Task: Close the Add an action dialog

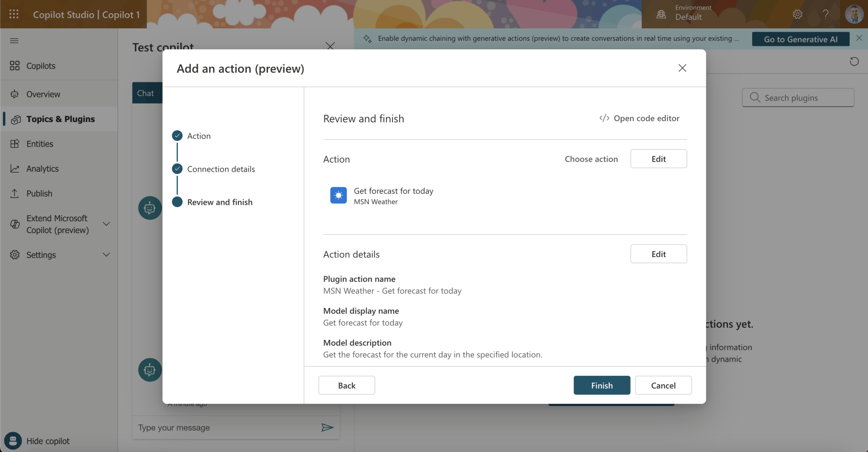Action: [682, 68]
